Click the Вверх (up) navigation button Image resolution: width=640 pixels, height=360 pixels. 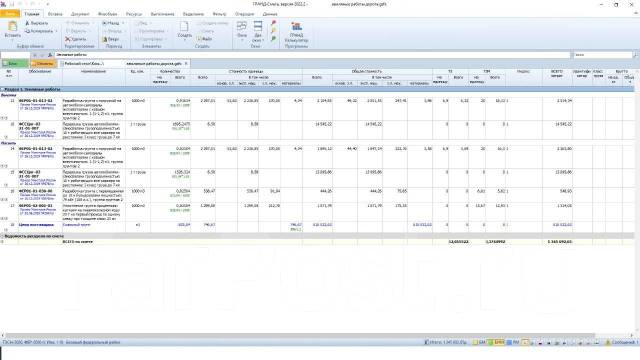click(x=111, y=39)
